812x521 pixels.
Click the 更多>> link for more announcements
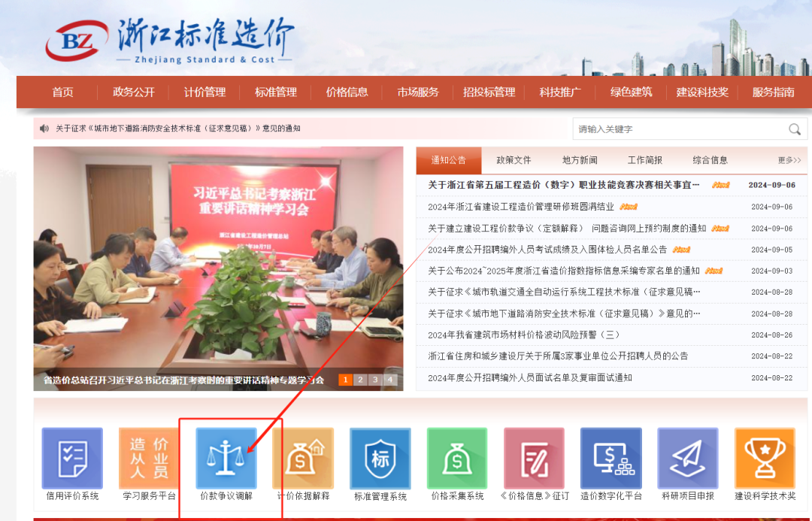(788, 160)
